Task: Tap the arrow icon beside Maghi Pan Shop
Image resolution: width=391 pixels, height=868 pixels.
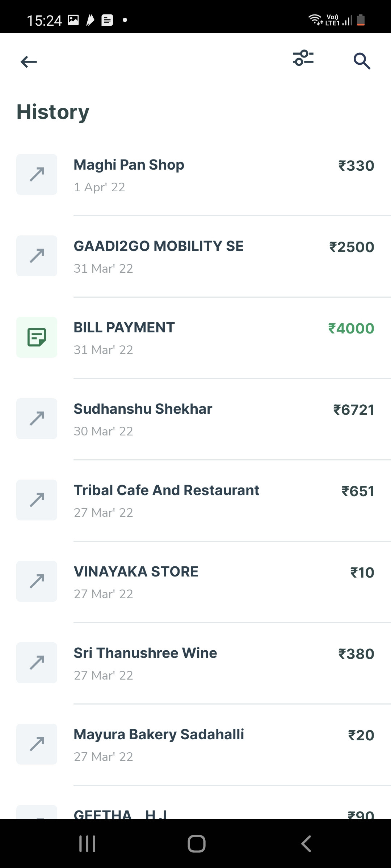Action: click(x=37, y=174)
